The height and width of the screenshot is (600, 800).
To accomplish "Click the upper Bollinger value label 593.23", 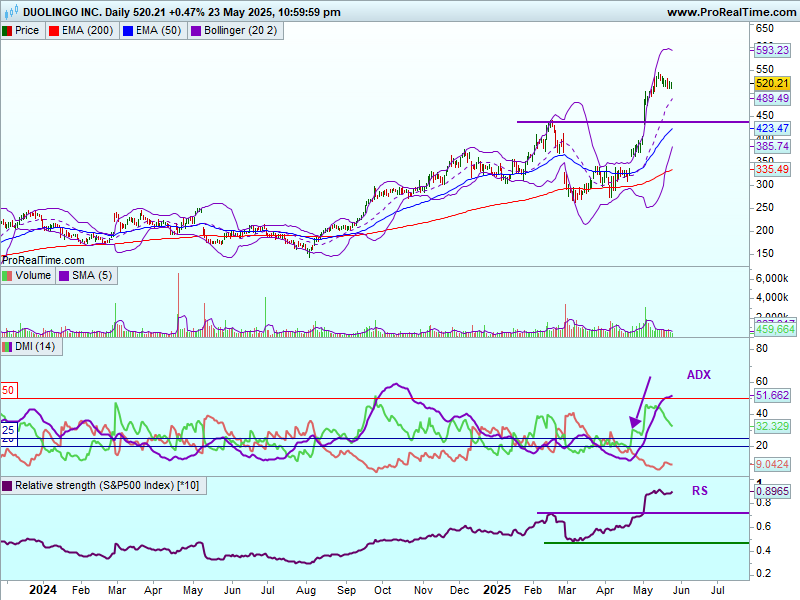I will click(771, 50).
